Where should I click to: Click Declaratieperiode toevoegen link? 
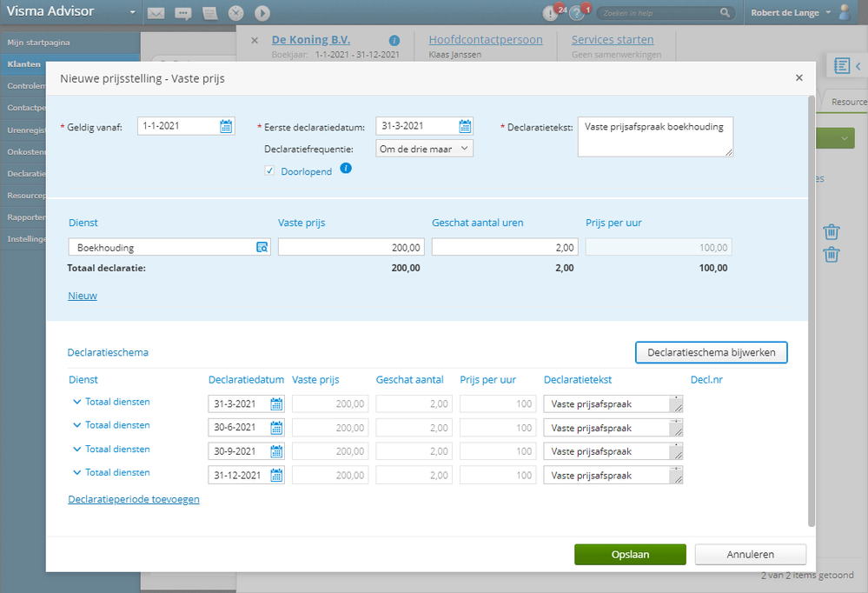[x=134, y=499]
